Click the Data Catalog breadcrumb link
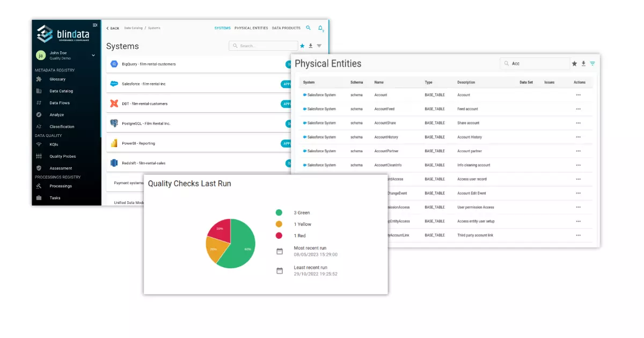Viewport: 644px width, 338px height. click(133, 28)
